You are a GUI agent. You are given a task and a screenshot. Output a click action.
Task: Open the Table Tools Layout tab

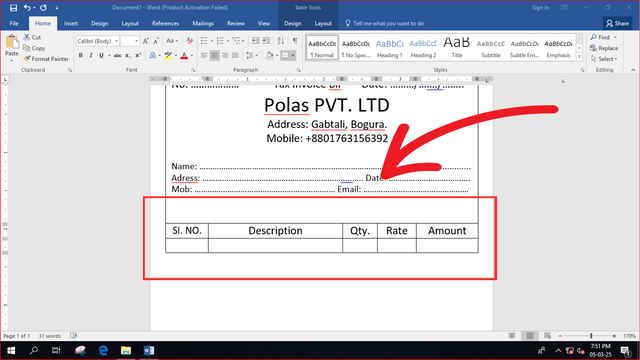(323, 23)
